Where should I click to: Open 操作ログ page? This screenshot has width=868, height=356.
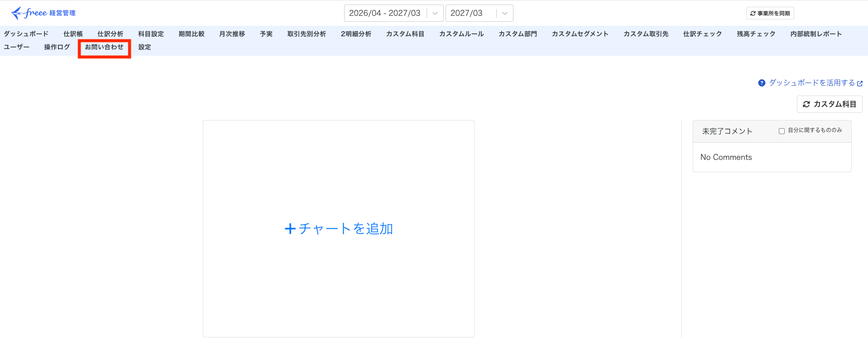57,47
